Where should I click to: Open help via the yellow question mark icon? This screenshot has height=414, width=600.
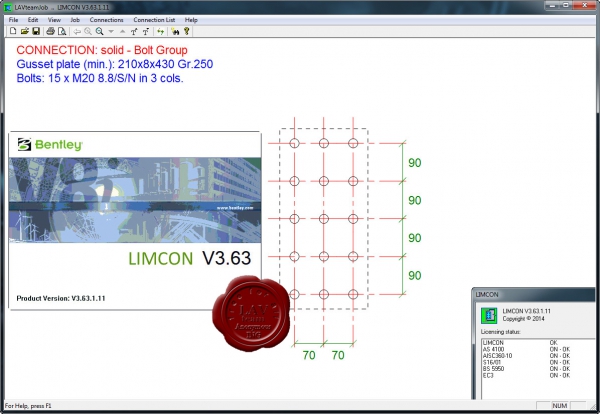click(x=186, y=31)
